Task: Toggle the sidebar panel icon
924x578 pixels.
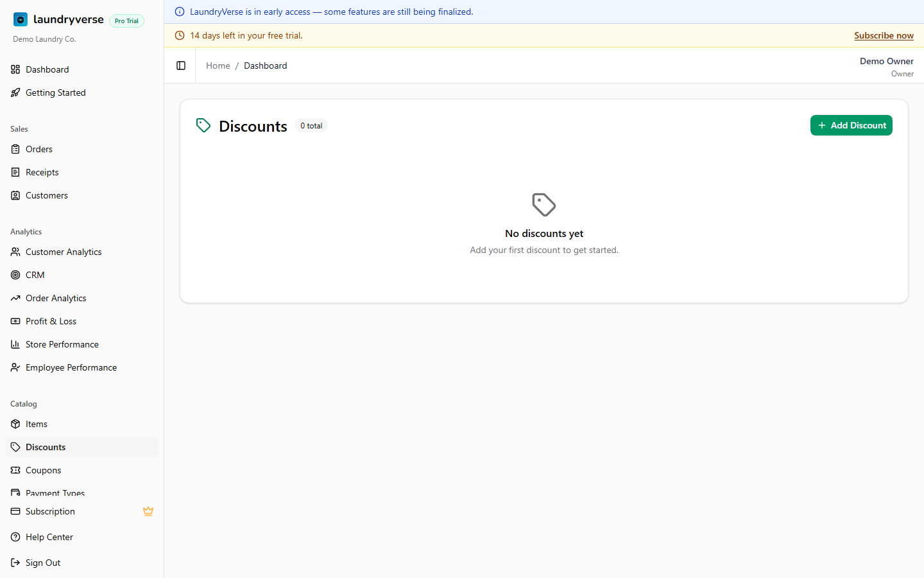Action: click(x=181, y=66)
